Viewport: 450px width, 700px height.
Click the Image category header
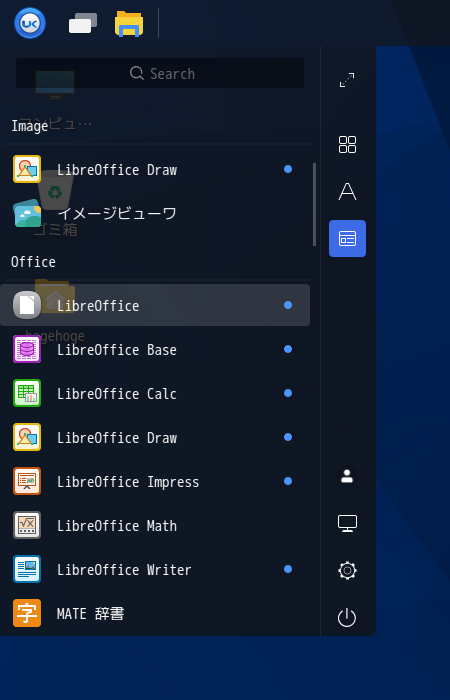tap(29, 126)
